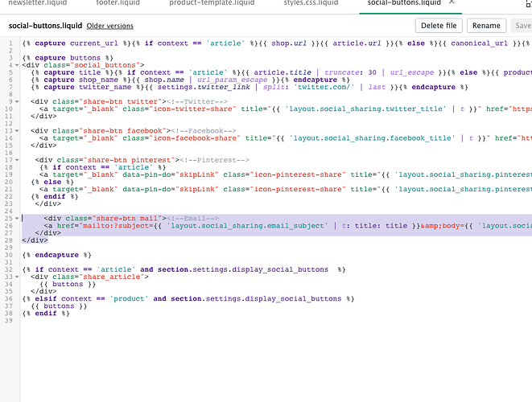Collapse the code fold at line 25
This screenshot has height=402, width=532.
coord(17,219)
